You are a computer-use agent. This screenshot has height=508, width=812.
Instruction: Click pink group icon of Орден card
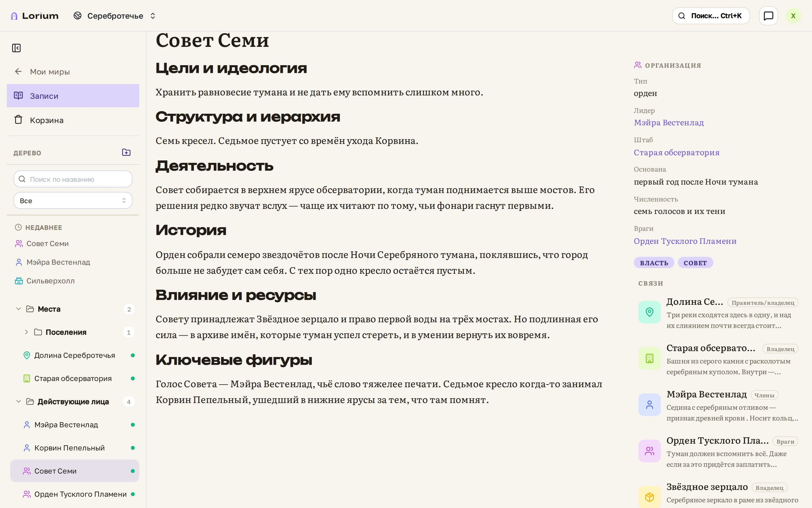[650, 451]
